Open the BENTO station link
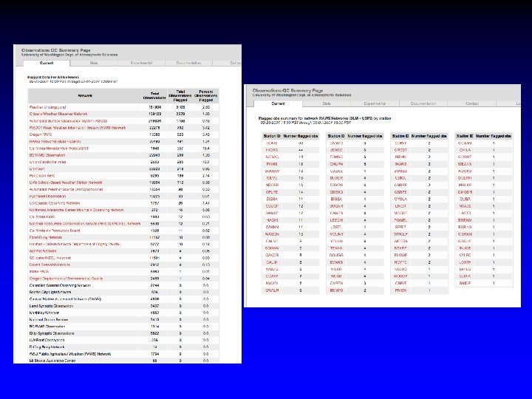 pos(336,290)
